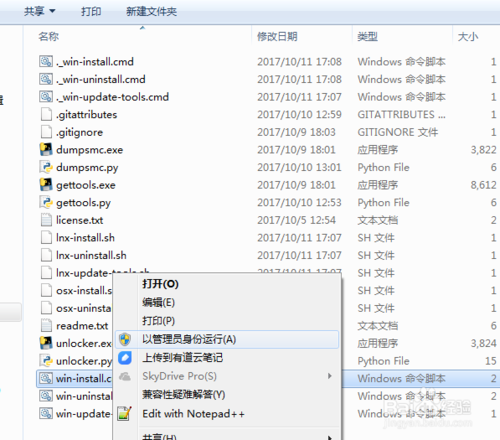The width and height of the screenshot is (500, 440).
Task: Click the dumpsmc.exe application icon
Action: pos(46,150)
